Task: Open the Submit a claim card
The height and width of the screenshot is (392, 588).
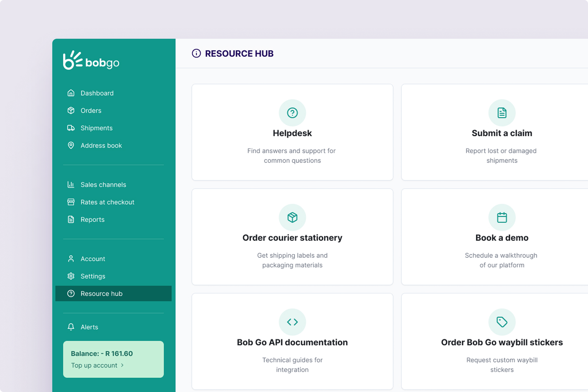Action: [501, 133]
